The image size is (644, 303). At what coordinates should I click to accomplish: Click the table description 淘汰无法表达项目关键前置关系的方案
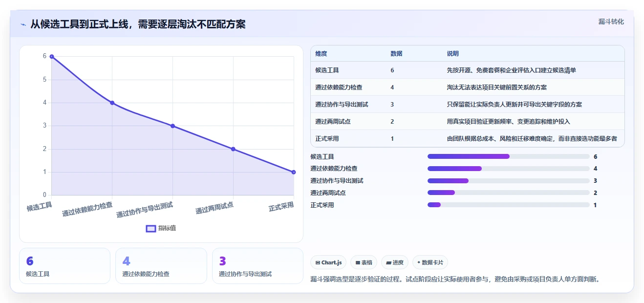tap(497, 87)
